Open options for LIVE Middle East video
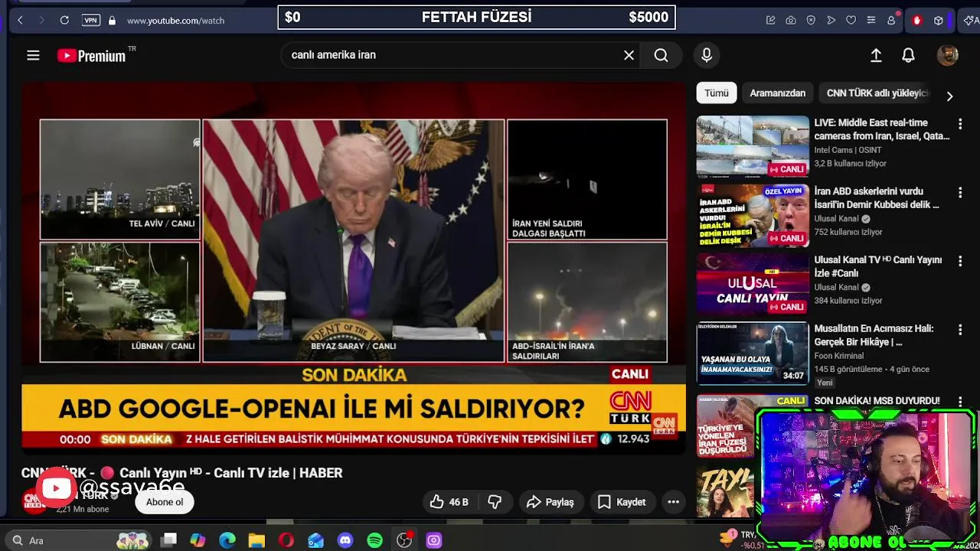 pyautogui.click(x=960, y=123)
